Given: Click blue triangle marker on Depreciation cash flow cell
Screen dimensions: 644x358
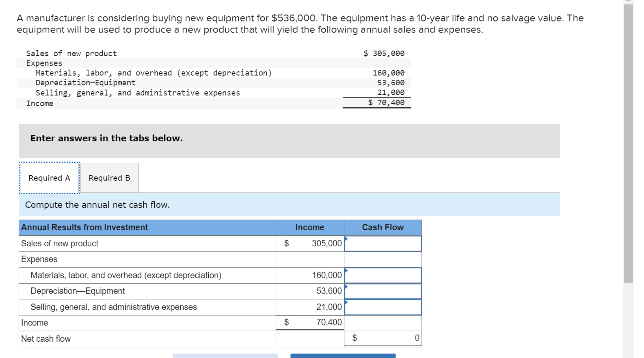Looking at the screenshot, I should click(x=346, y=287).
